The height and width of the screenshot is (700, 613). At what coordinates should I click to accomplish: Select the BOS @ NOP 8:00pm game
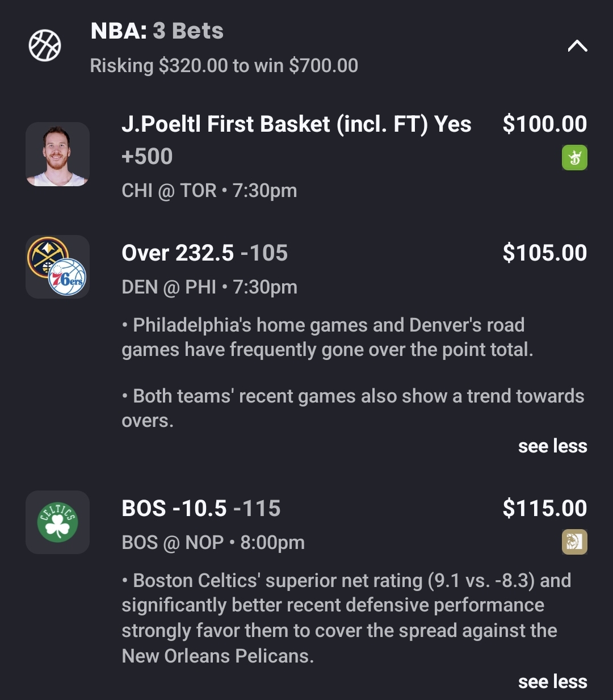click(213, 543)
